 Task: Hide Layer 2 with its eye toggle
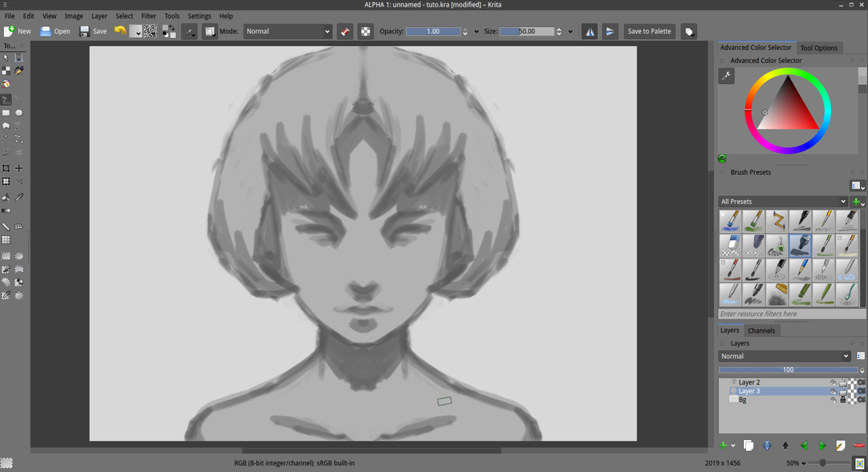(834, 382)
